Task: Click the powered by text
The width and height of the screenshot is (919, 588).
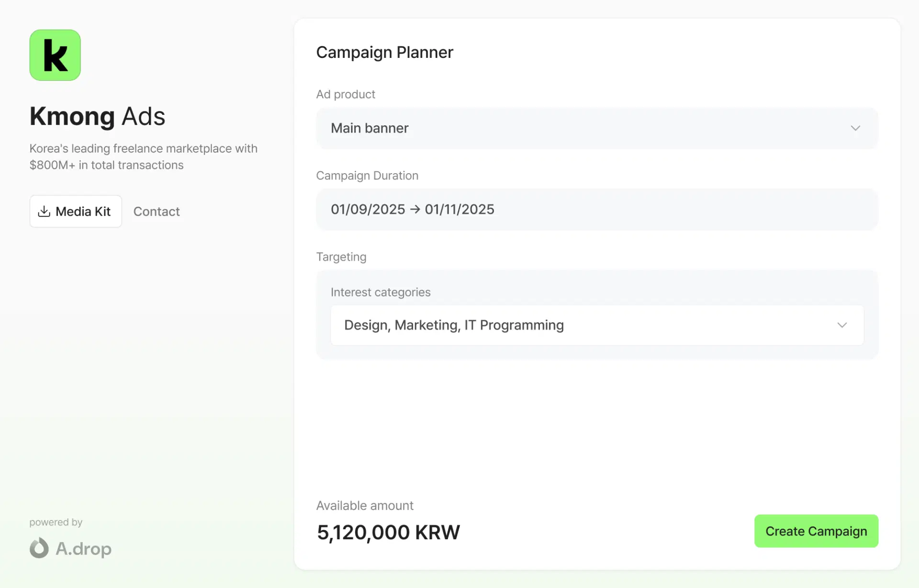Action: (56, 522)
